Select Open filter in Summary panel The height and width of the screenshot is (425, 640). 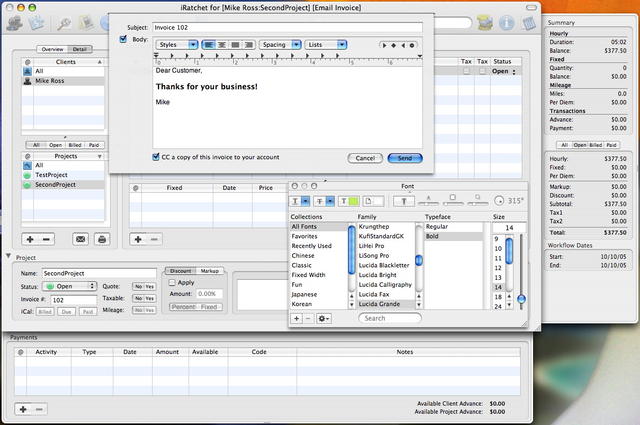pos(580,145)
